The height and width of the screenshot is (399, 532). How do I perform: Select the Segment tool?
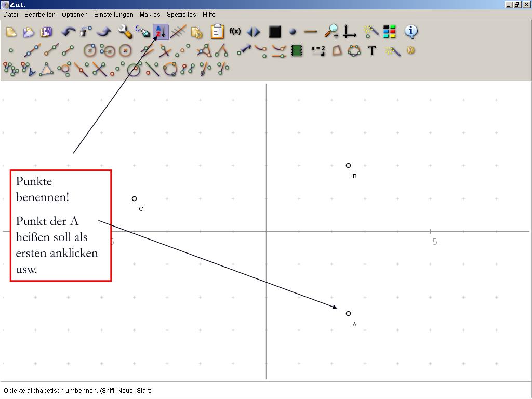(68, 50)
